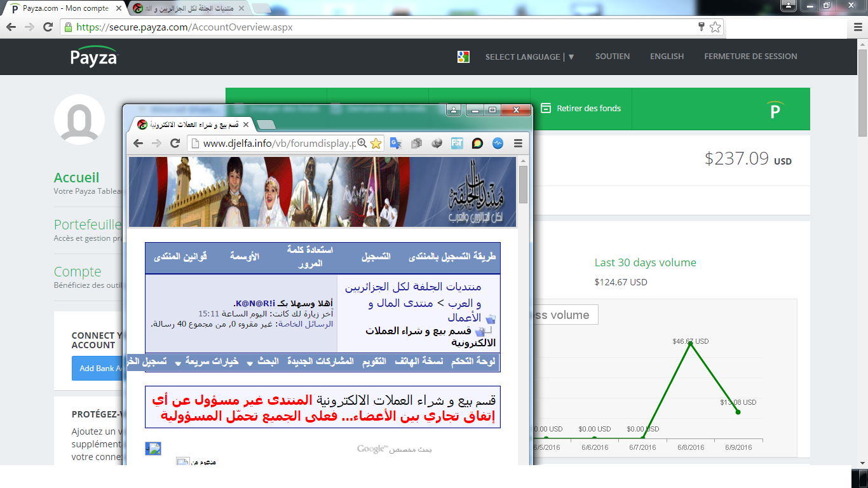
Task: Open لوحة التحكم in the forum navbar
Action: (473, 362)
